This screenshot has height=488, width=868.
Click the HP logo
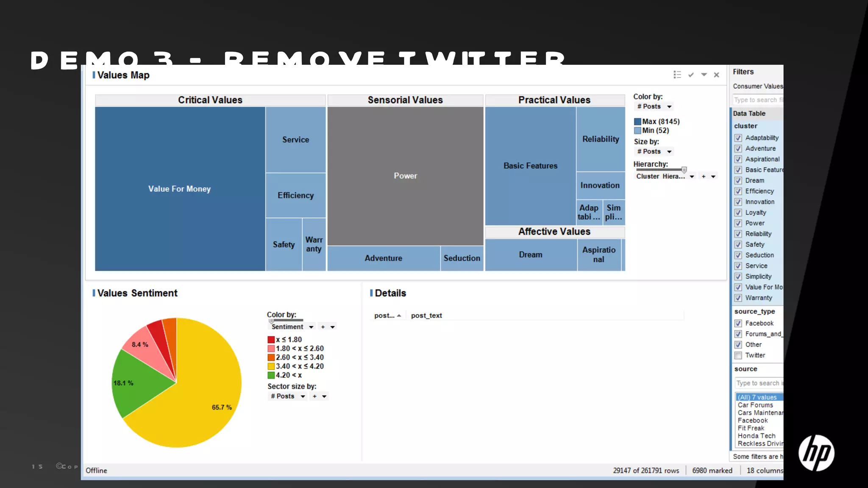816,453
